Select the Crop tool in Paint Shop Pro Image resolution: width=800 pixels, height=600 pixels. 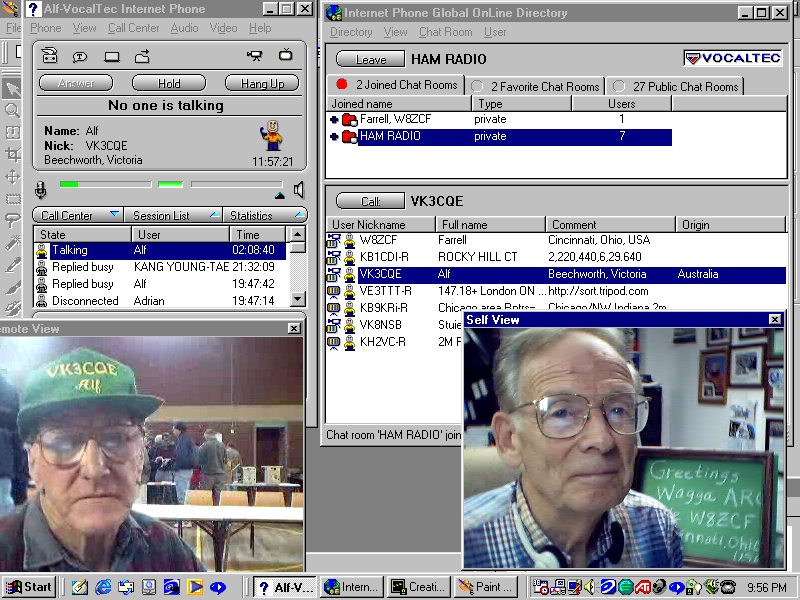(x=12, y=154)
